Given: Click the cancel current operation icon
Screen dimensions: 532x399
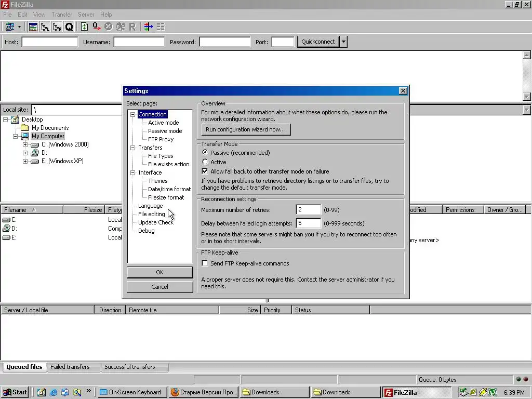Looking at the screenshot, I should tap(108, 27).
